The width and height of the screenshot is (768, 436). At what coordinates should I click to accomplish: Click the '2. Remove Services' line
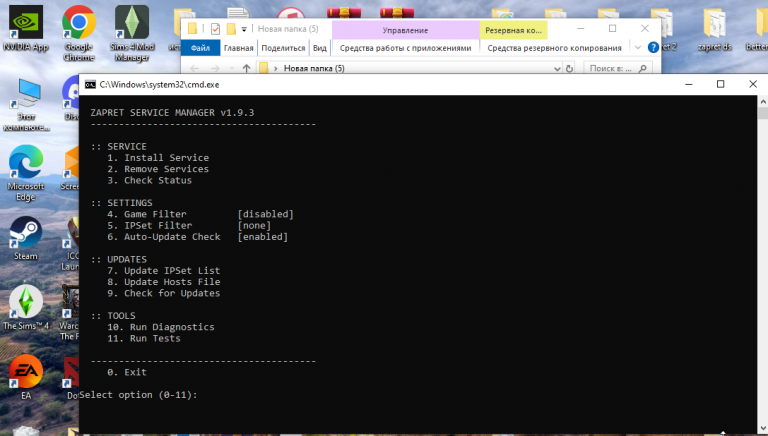[x=158, y=169]
